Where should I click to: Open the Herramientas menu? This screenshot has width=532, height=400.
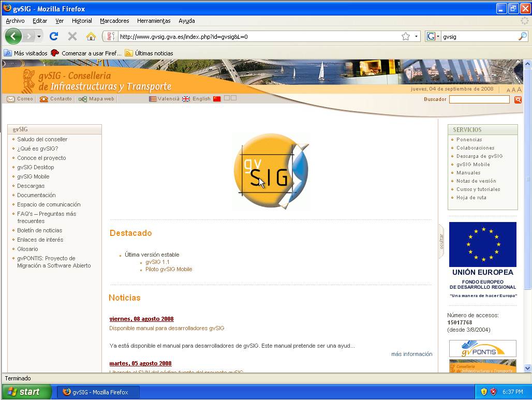[x=154, y=21]
